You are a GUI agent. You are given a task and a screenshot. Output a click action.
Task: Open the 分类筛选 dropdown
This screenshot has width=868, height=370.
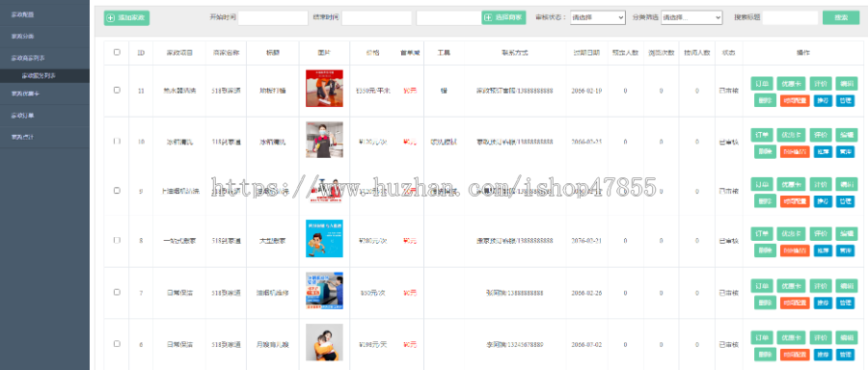coord(692,17)
